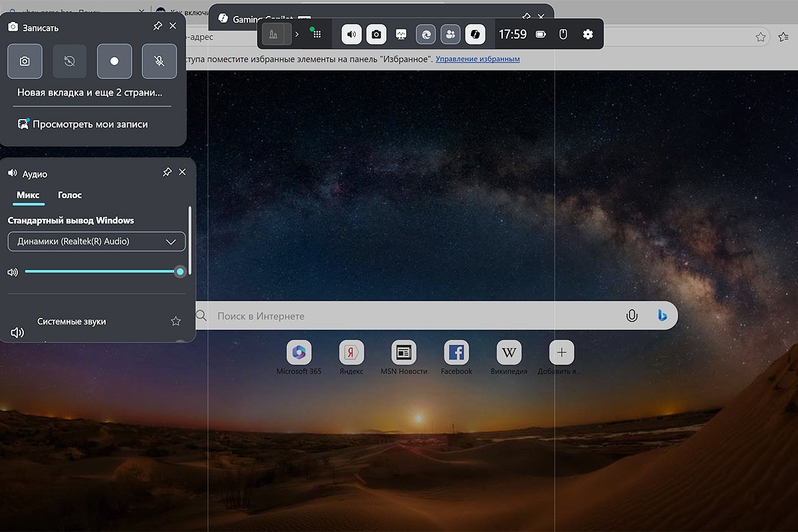The width and height of the screenshot is (798, 532).
Task: Expand the Game Bar chevron arrow
Action: [297, 34]
